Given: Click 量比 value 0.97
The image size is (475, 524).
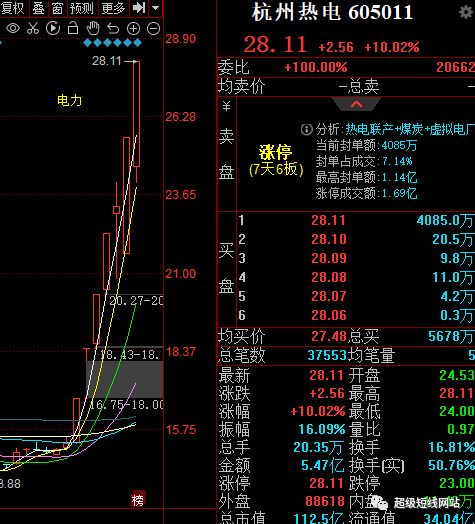Looking at the screenshot, I should coord(461,429).
